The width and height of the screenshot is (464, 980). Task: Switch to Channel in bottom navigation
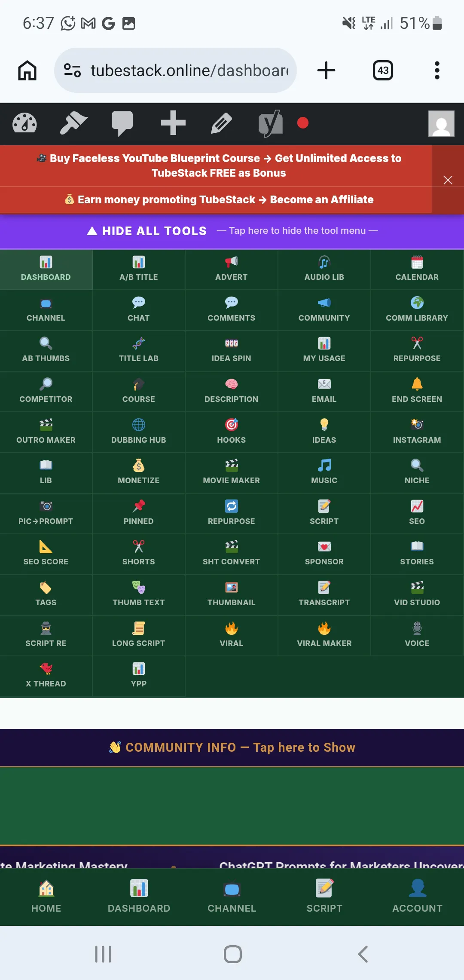click(232, 897)
